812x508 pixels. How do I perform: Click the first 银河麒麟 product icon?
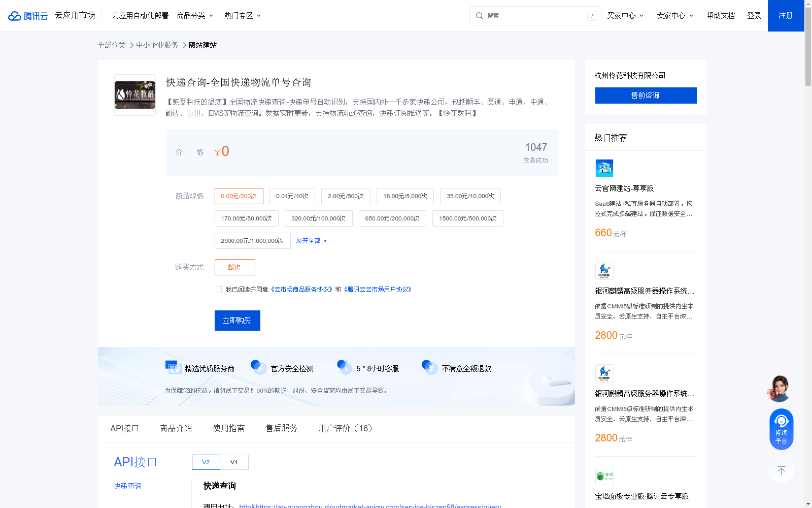coord(604,271)
